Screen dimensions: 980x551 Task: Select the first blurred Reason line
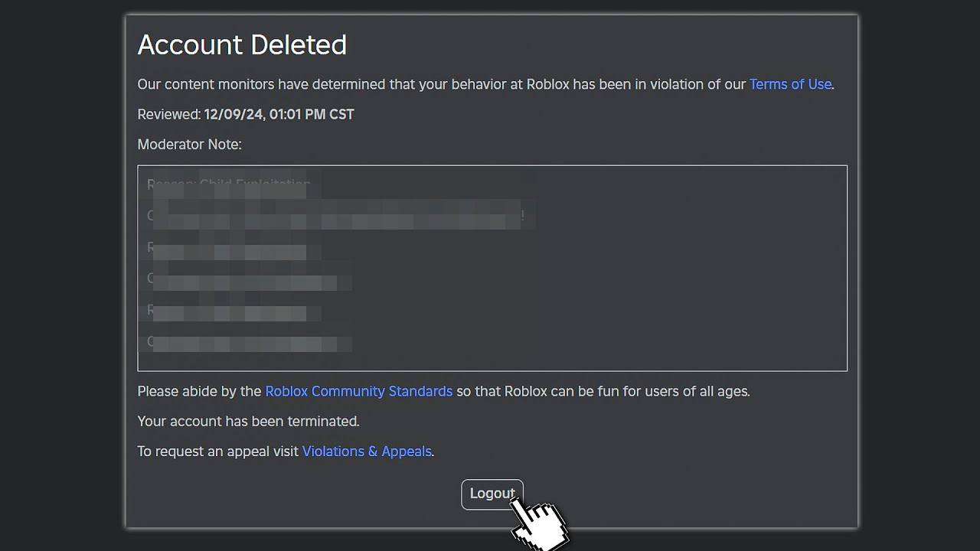(230, 184)
